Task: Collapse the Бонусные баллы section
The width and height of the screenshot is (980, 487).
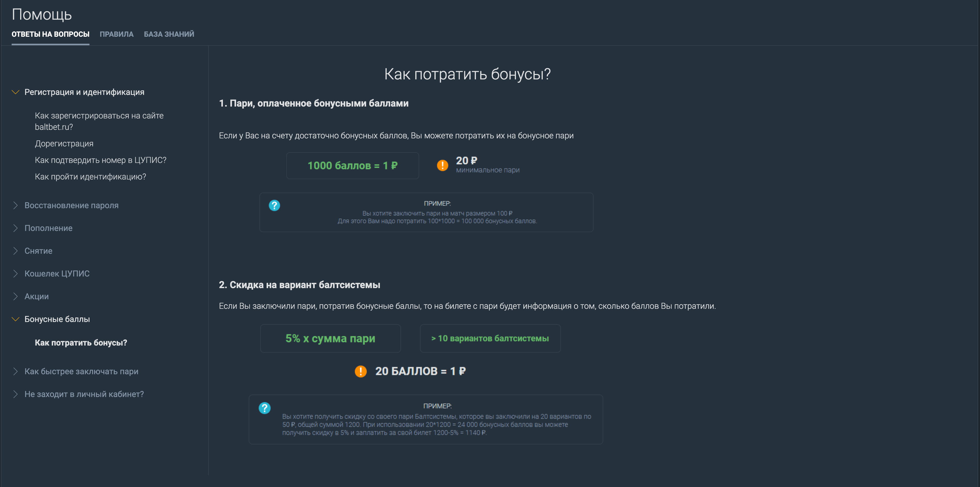Action: click(x=16, y=319)
